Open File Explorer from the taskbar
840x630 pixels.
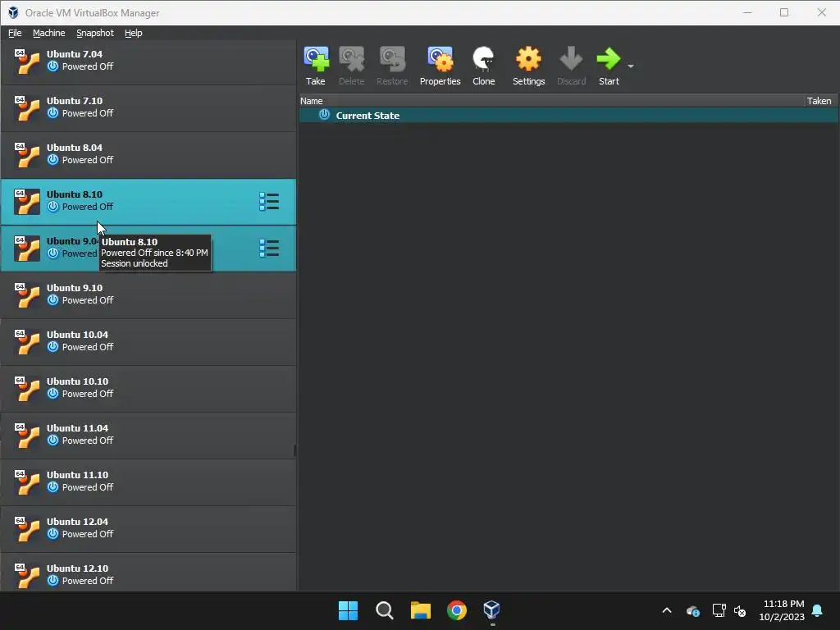click(x=421, y=610)
